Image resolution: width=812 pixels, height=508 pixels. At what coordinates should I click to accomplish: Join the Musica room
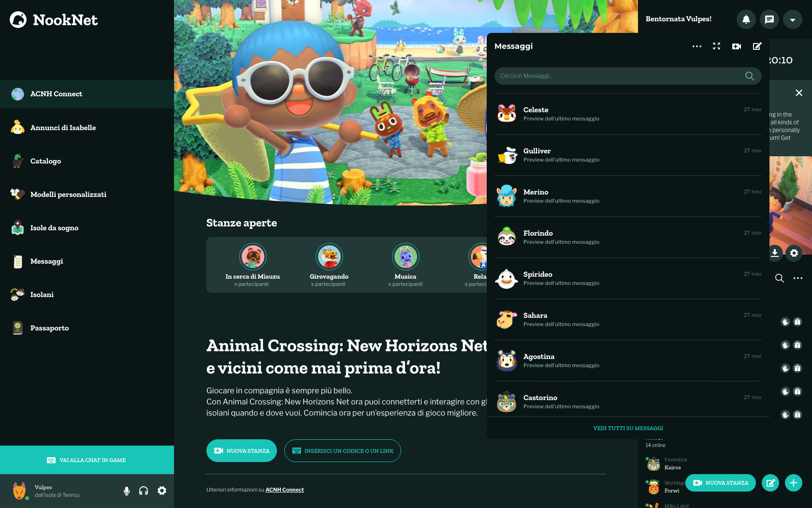pyautogui.click(x=406, y=265)
